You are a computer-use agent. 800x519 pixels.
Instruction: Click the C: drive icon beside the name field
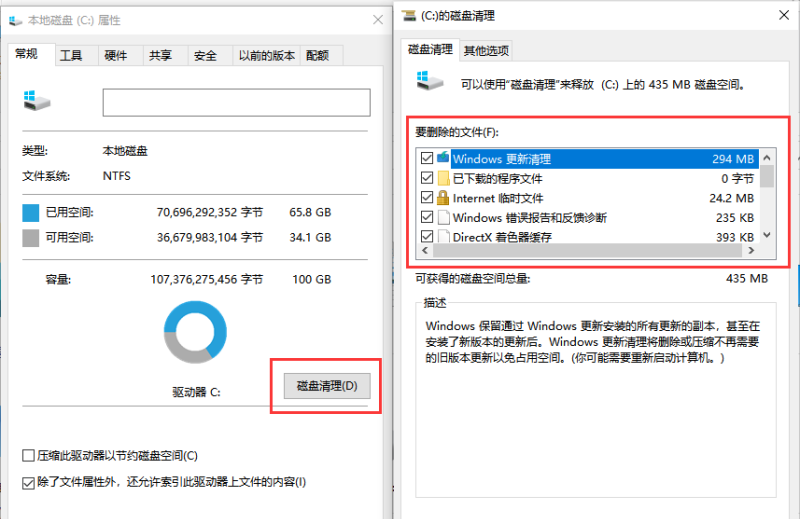(37, 101)
